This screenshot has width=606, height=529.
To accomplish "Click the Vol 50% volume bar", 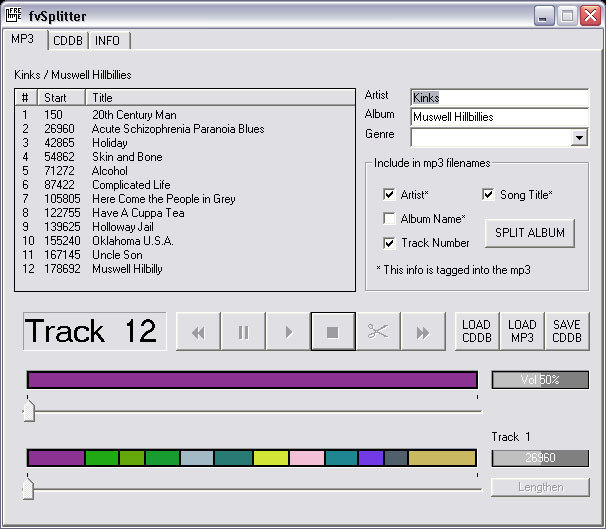I will tap(540, 380).
